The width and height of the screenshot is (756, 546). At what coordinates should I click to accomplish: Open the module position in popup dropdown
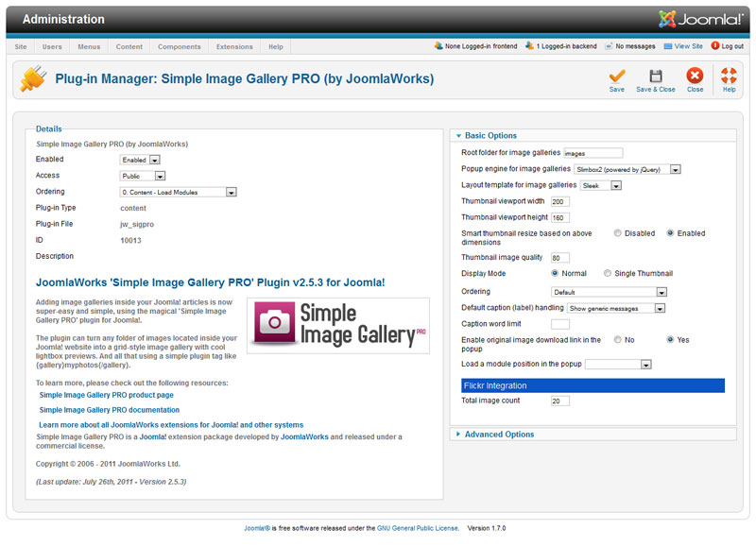(x=619, y=365)
